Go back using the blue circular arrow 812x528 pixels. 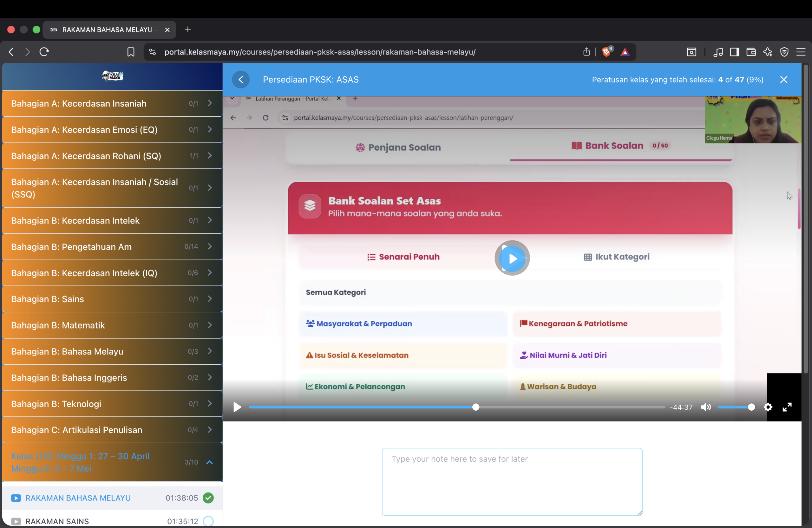coord(241,80)
